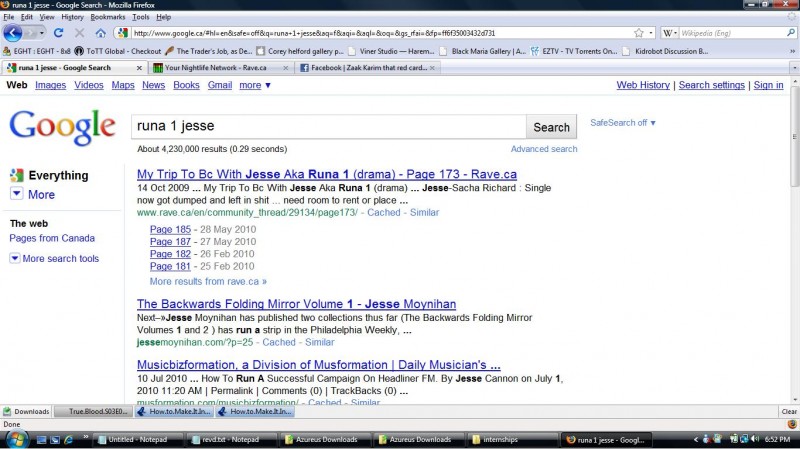Open ToTT Global - Checkout bookmark
The height and width of the screenshot is (449, 800).
tap(118, 51)
